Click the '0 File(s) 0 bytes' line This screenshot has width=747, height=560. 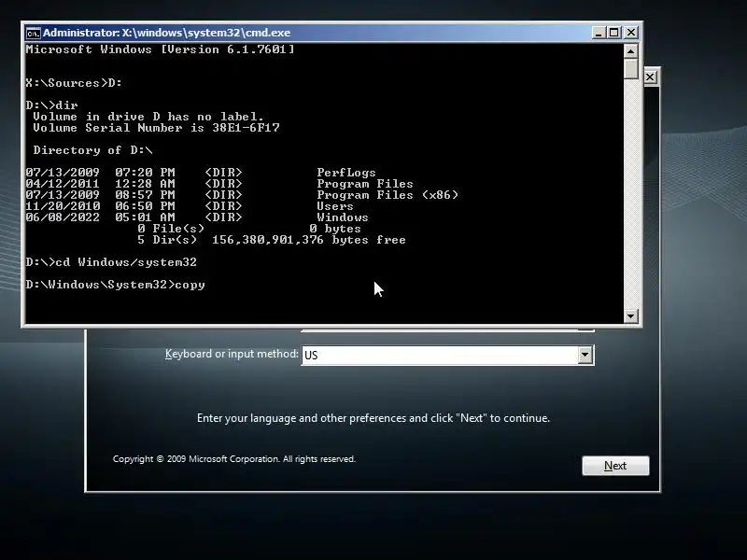point(249,229)
